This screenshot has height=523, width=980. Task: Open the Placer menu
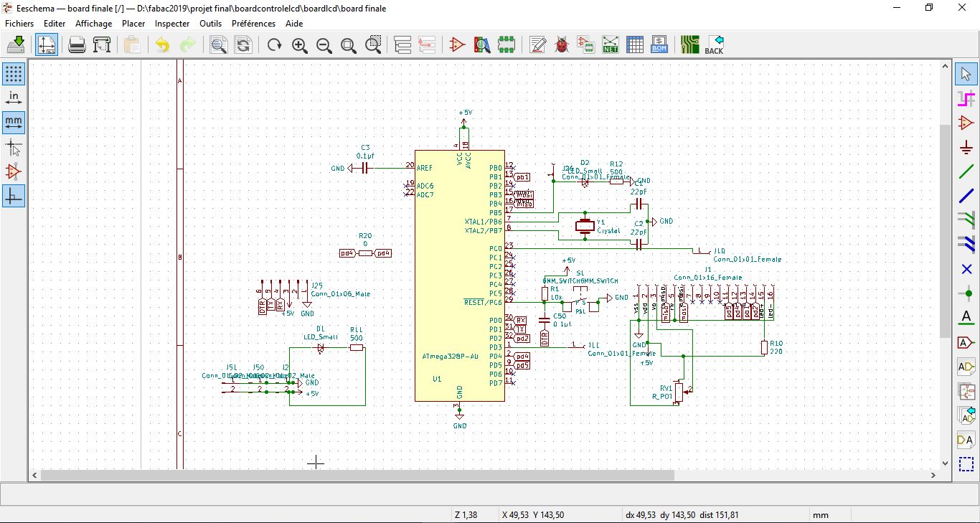133,24
